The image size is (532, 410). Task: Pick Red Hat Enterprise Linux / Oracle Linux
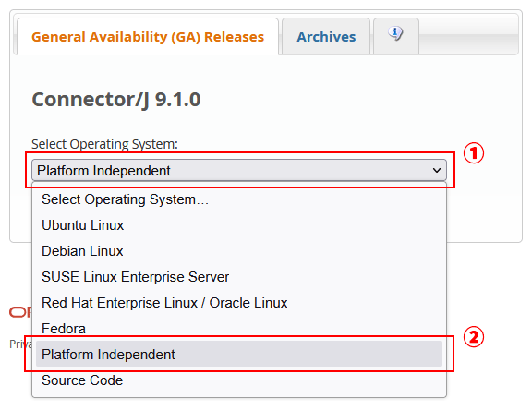pos(239,303)
